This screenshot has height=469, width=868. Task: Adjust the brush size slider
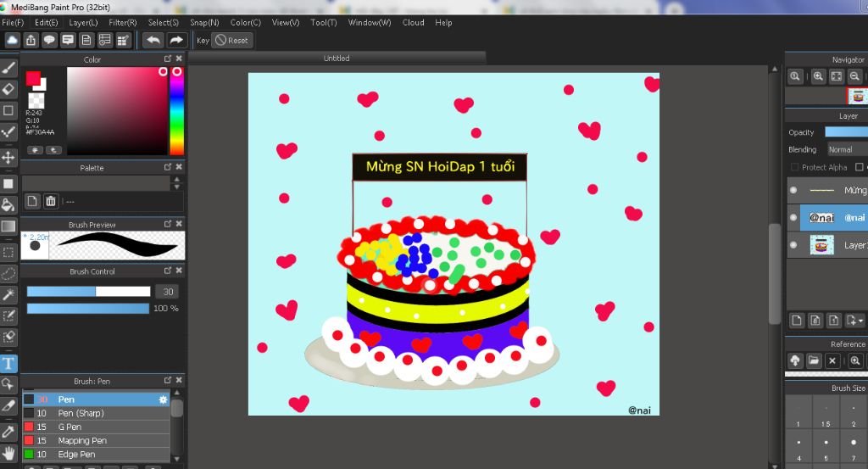(88, 291)
